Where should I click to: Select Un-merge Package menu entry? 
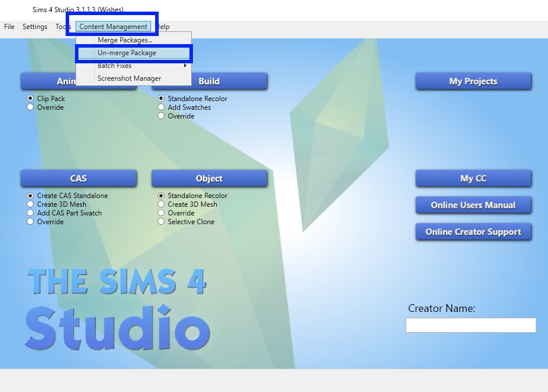127,53
